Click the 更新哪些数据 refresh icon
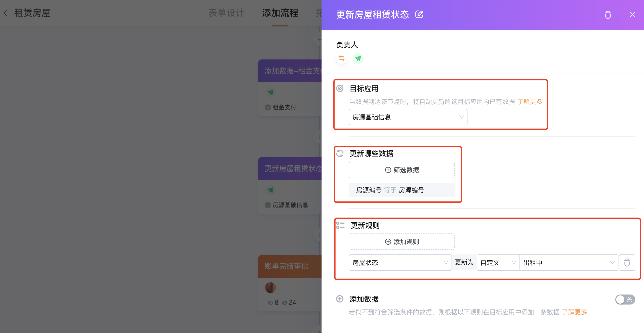The image size is (644, 333). coord(340,153)
